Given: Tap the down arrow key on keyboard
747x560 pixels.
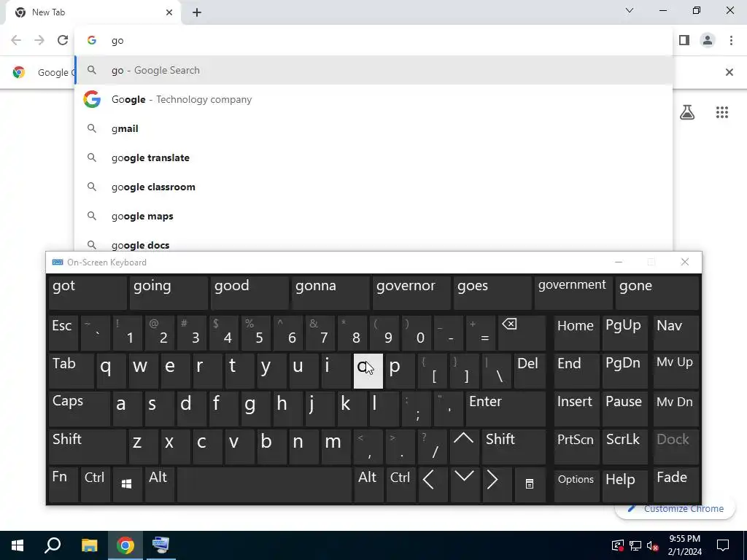Looking at the screenshot, I should [464, 484].
